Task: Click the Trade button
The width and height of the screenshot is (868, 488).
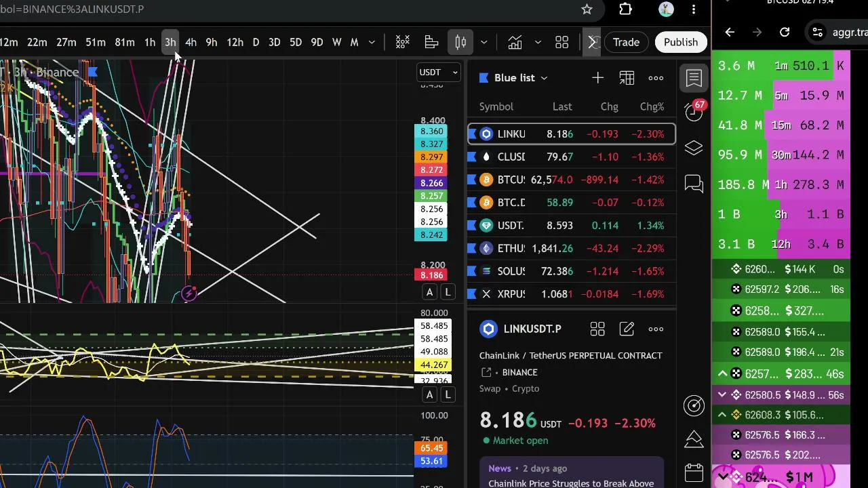Action: tap(626, 43)
